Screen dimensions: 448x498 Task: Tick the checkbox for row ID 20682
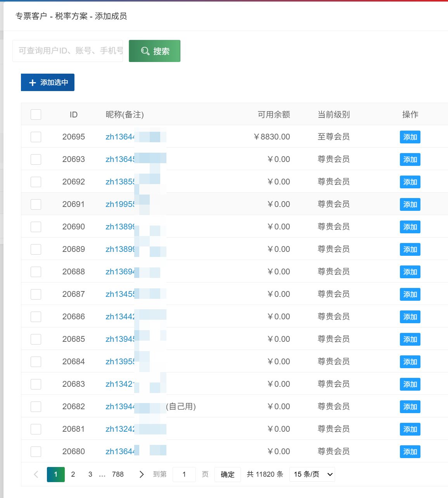point(36,407)
